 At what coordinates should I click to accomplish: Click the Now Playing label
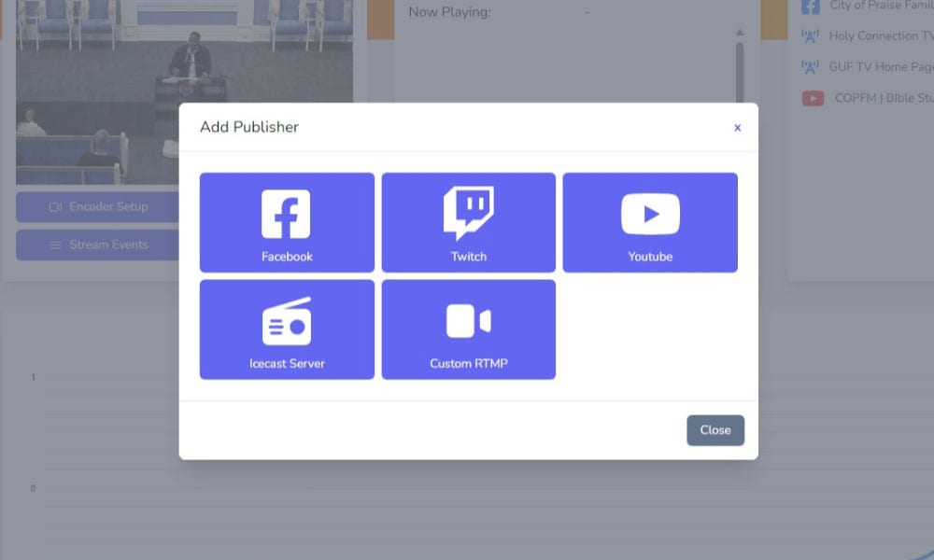point(450,12)
